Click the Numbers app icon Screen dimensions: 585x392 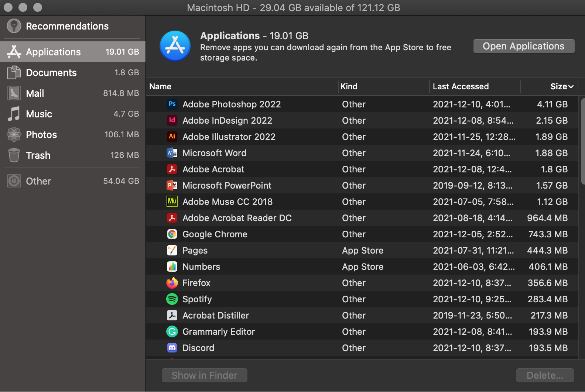(x=172, y=267)
